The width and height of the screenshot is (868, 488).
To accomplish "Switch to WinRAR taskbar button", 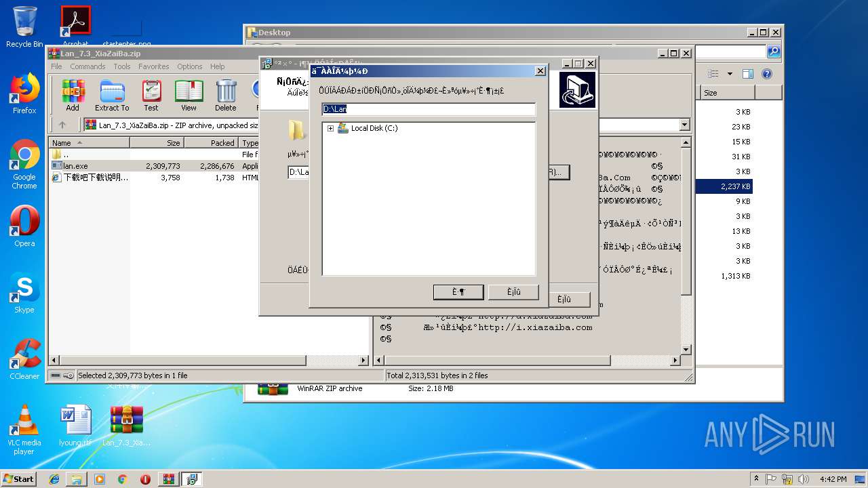I will click(x=169, y=479).
